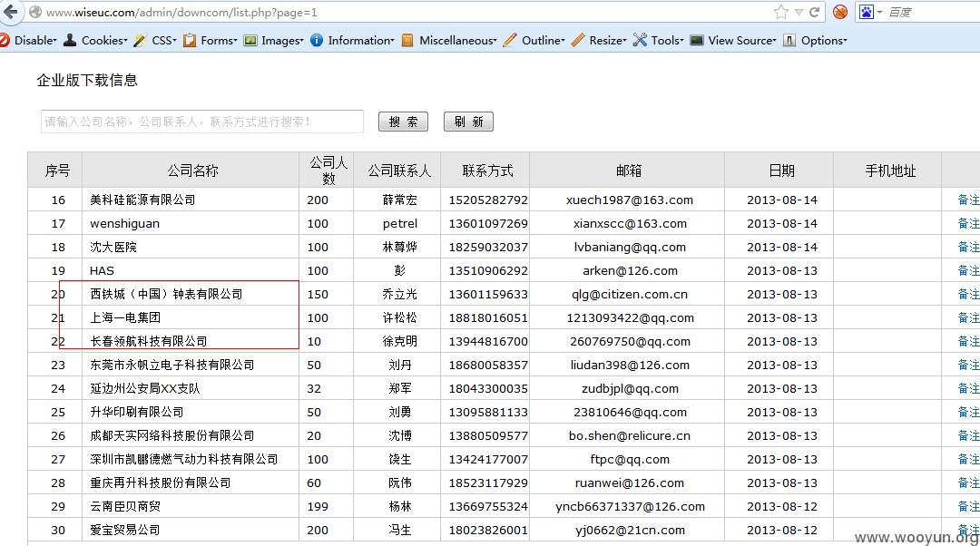Open the CSS toolbar menu
The image size is (980, 546).
163,40
